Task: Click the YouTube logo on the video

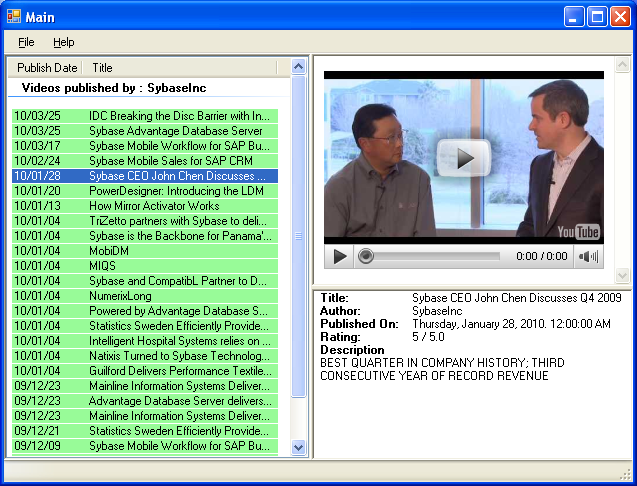Action: pos(578,232)
